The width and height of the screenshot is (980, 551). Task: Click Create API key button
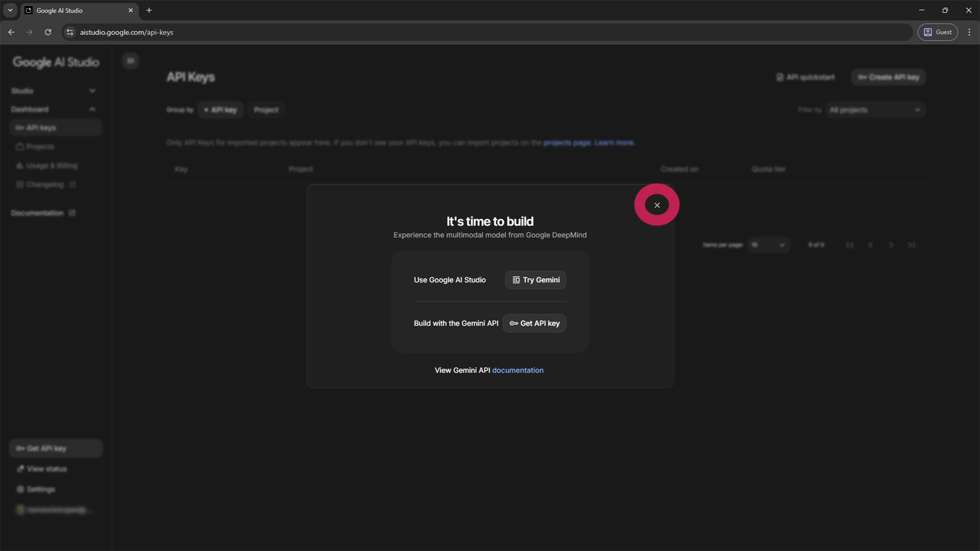(888, 77)
